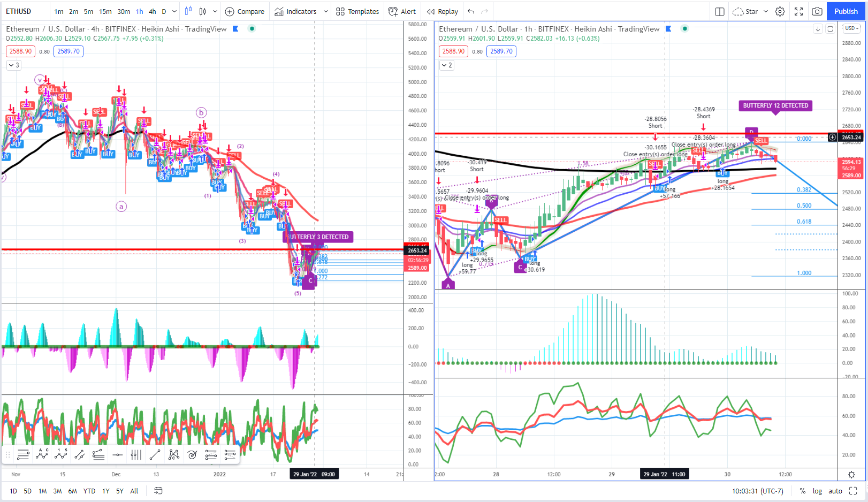This screenshot has width=868, height=502.
Task: Undo the last chart action
Action: coord(471,11)
